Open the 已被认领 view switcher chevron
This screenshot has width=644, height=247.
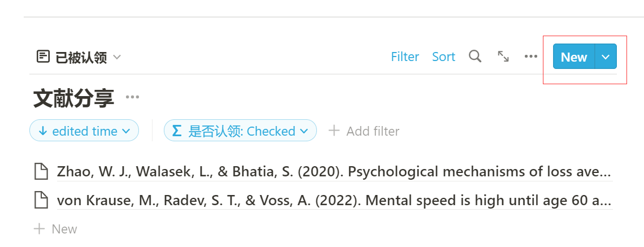pos(117,57)
